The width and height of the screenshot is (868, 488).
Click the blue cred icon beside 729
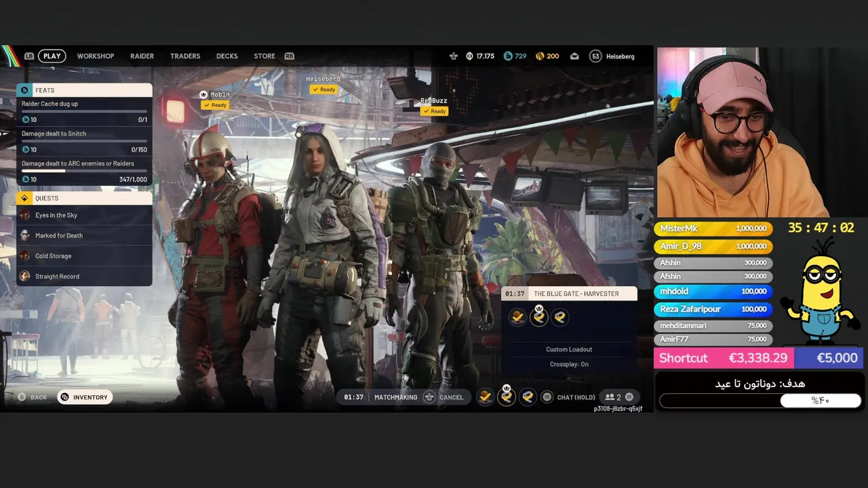tap(508, 56)
